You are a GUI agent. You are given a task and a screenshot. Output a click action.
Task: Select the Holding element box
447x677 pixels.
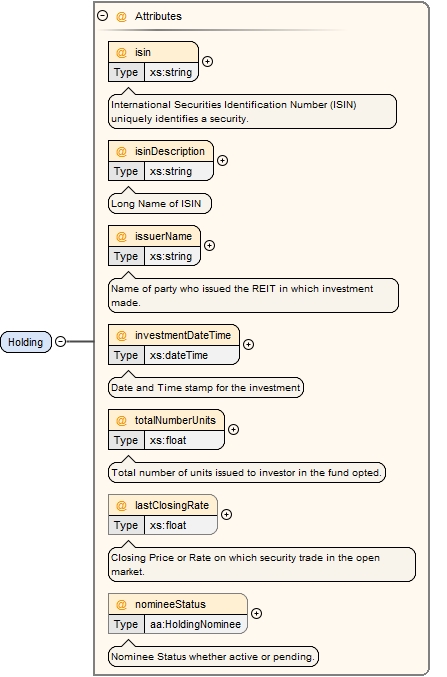pos(26,342)
